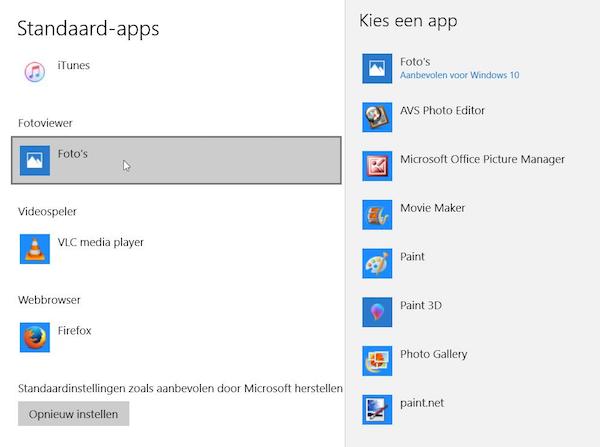Select paint.net text entry

point(422,403)
